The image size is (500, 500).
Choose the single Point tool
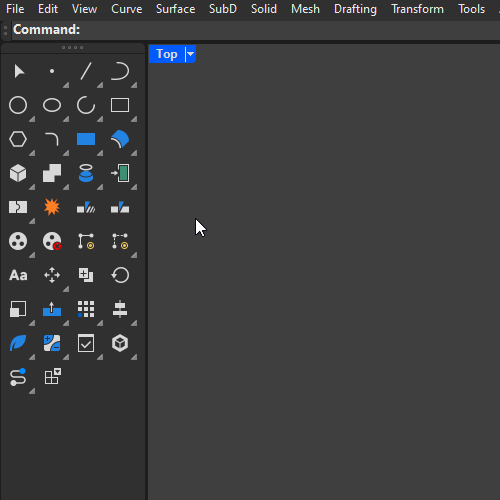coord(52,71)
